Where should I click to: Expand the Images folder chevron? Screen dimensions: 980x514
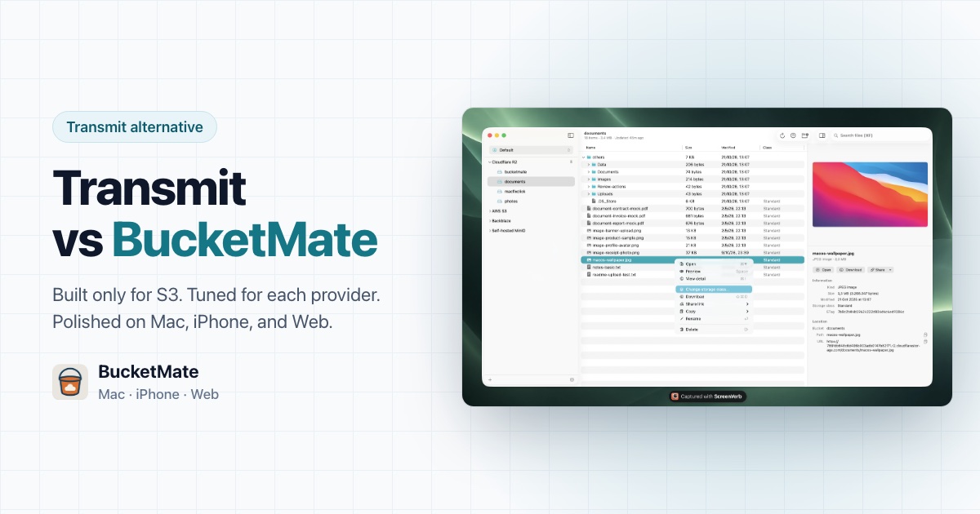590,179
